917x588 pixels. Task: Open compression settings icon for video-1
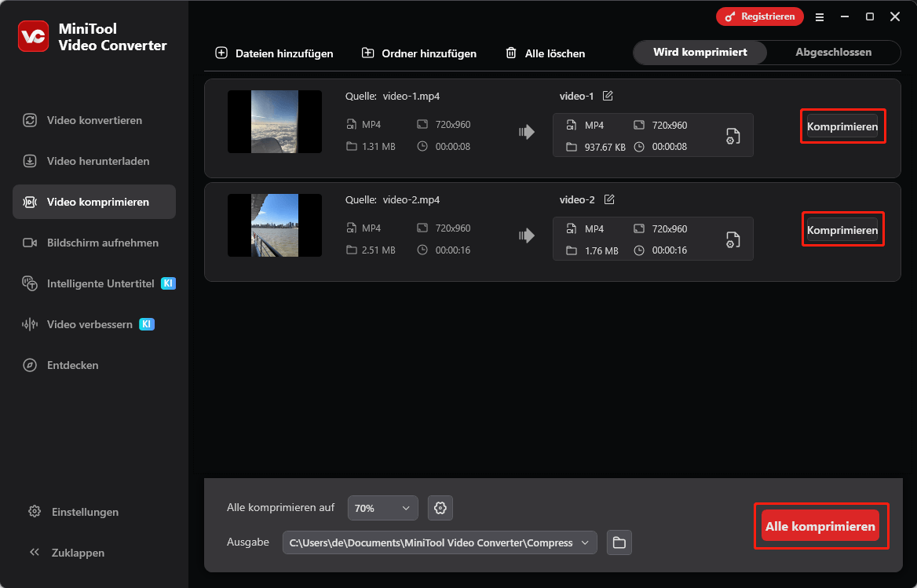[733, 136]
